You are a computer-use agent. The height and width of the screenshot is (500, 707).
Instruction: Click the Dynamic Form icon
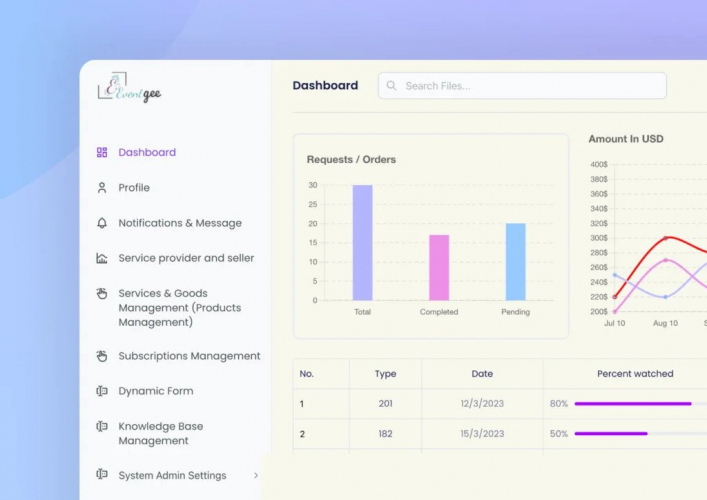pyautogui.click(x=102, y=391)
